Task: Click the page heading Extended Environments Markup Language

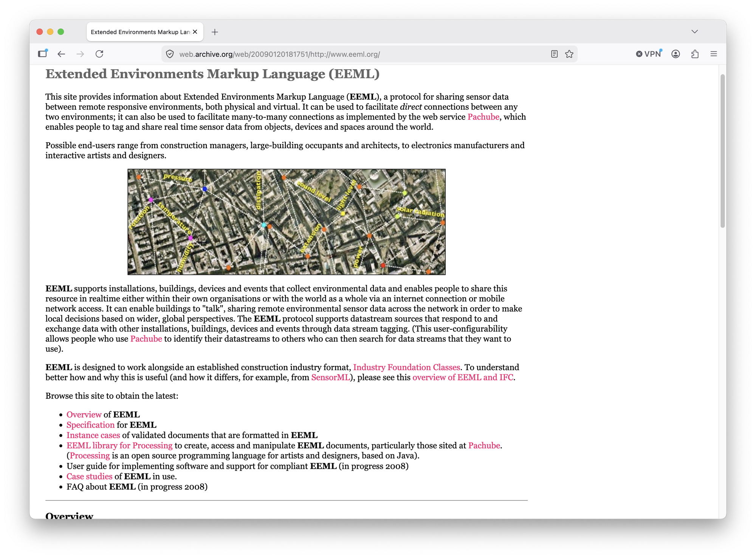Action: point(212,74)
